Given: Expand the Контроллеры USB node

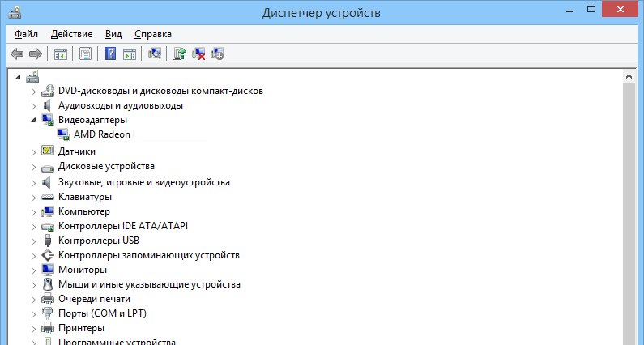Looking at the screenshot, I should [x=34, y=241].
